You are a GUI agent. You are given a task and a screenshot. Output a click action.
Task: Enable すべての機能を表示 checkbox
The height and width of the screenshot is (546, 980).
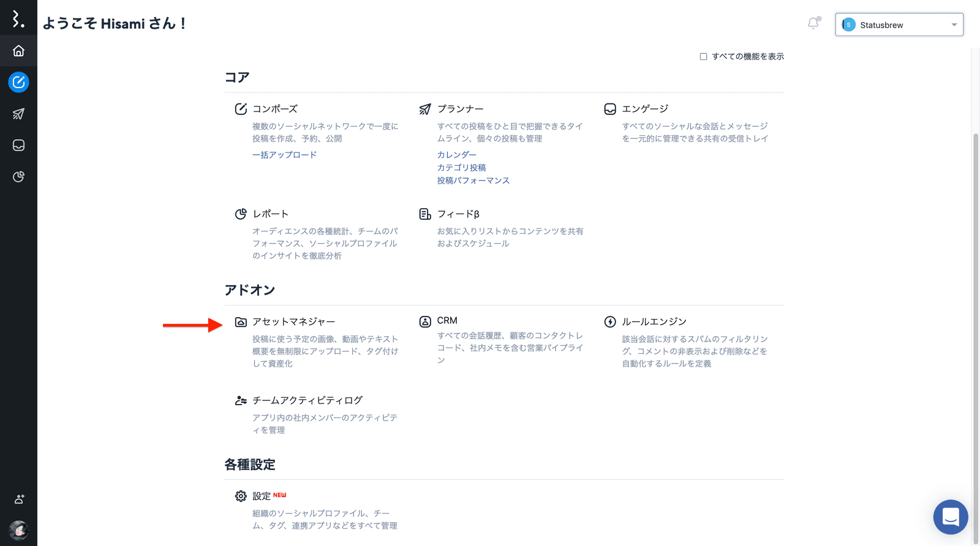(x=703, y=56)
